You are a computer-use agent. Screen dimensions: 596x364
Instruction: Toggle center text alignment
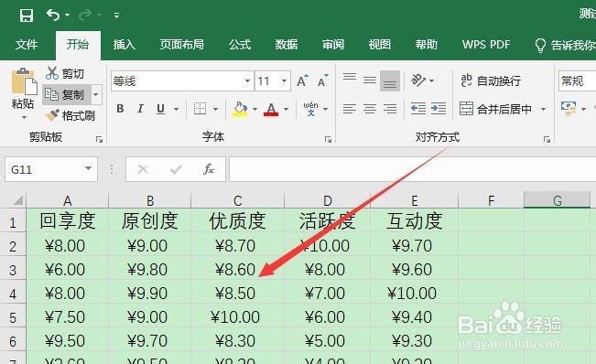370,109
